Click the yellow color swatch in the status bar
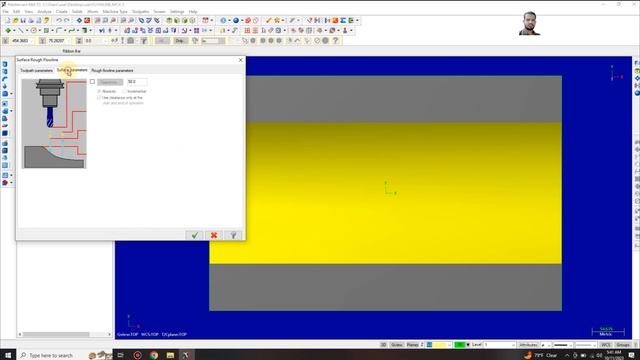Viewport: 640px width, 360px height. coord(440,345)
